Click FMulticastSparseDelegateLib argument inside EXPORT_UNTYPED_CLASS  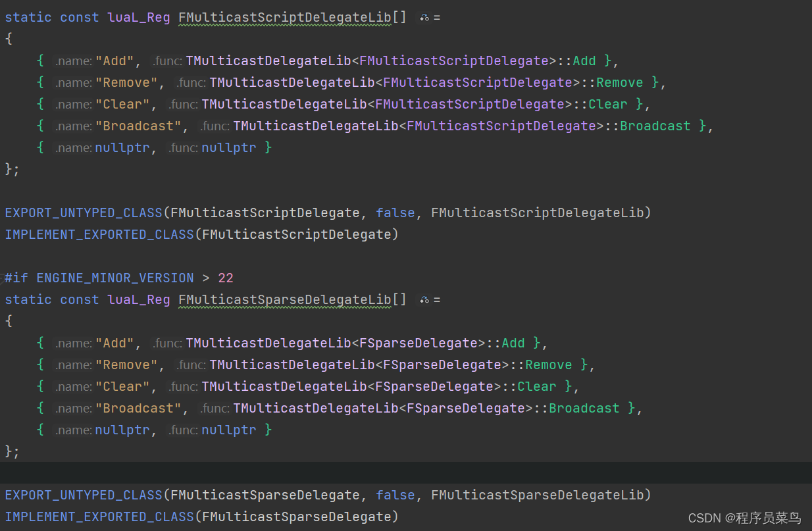[538, 495]
